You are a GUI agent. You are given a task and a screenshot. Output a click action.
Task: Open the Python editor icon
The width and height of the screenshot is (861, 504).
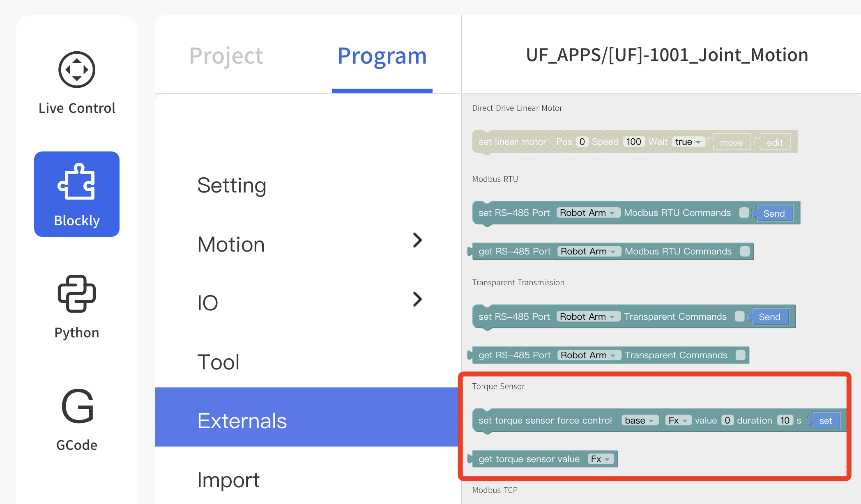[x=77, y=294]
